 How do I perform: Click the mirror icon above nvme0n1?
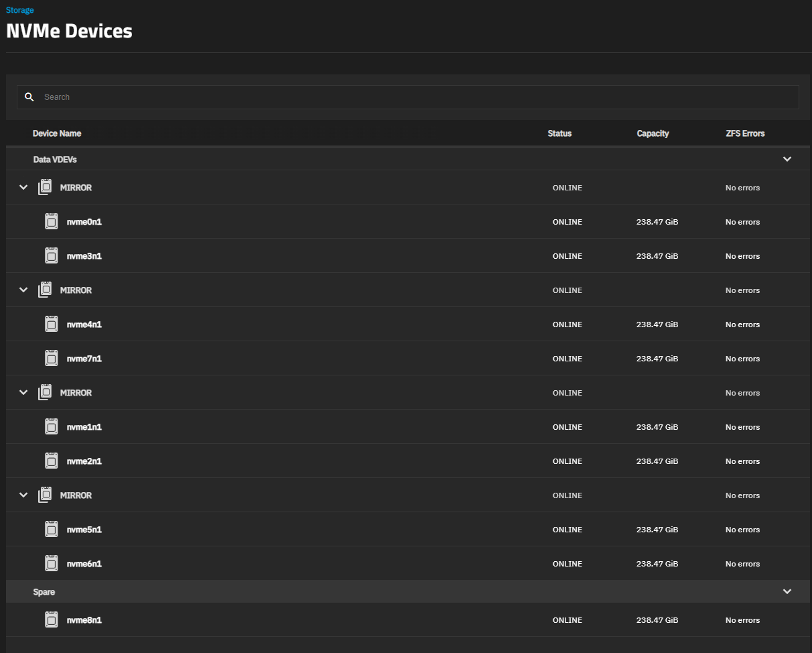(x=45, y=187)
